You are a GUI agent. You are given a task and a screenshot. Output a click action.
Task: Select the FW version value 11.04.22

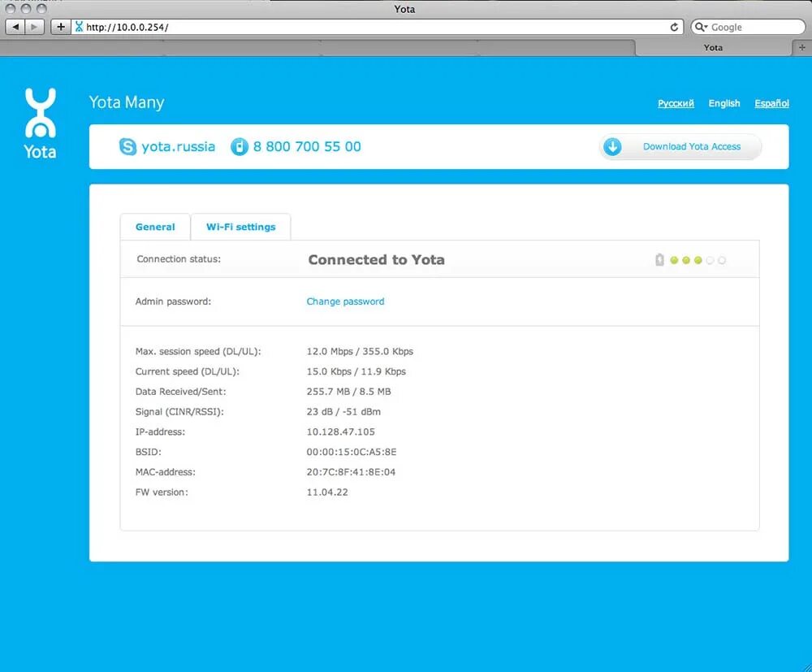[327, 492]
